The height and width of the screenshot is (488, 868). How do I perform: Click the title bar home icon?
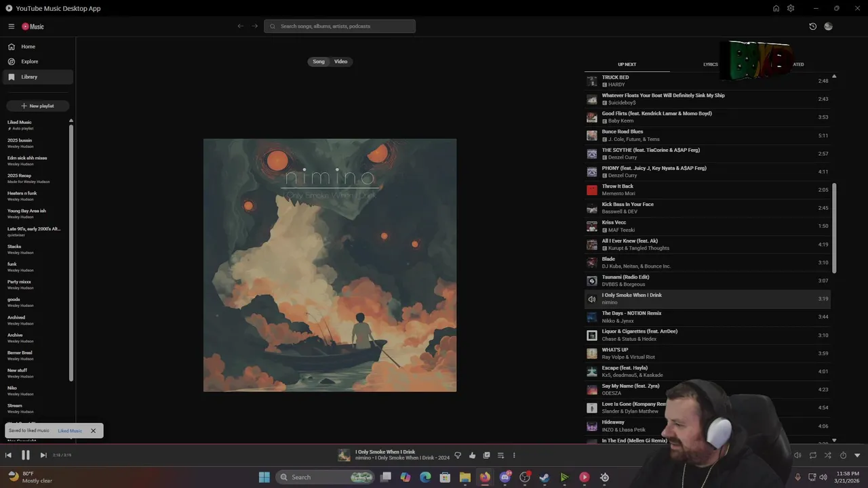coord(776,8)
